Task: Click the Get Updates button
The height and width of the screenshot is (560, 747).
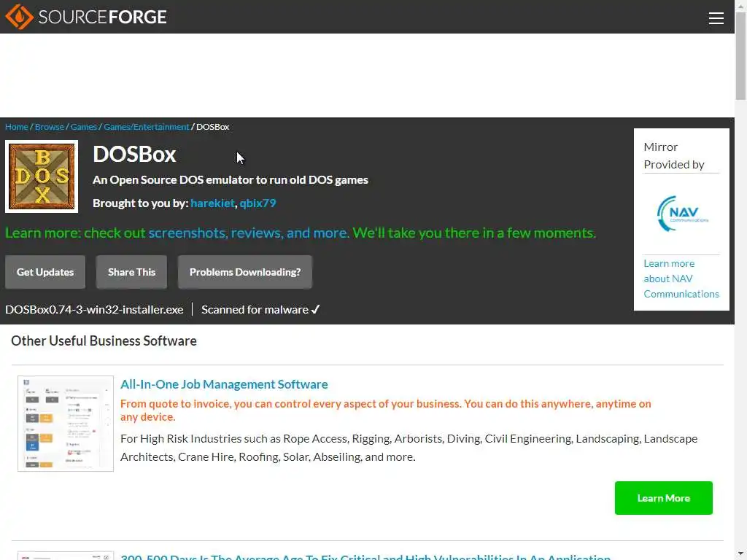Action: [x=45, y=272]
